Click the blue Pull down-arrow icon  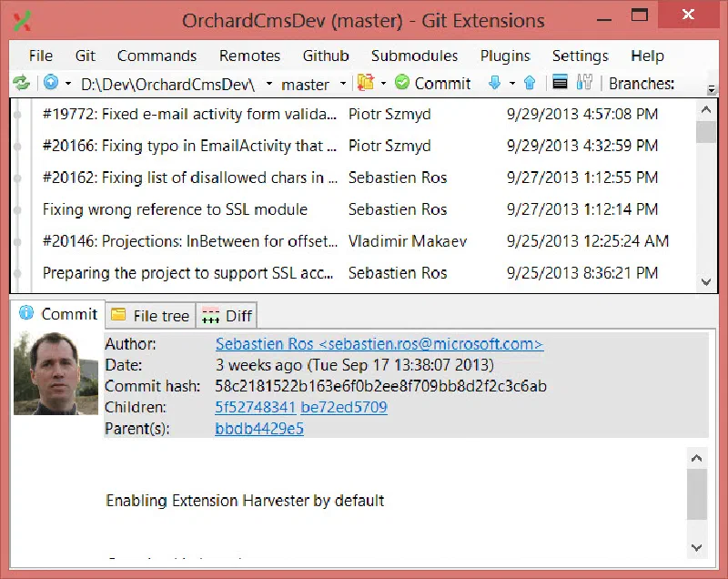494,83
